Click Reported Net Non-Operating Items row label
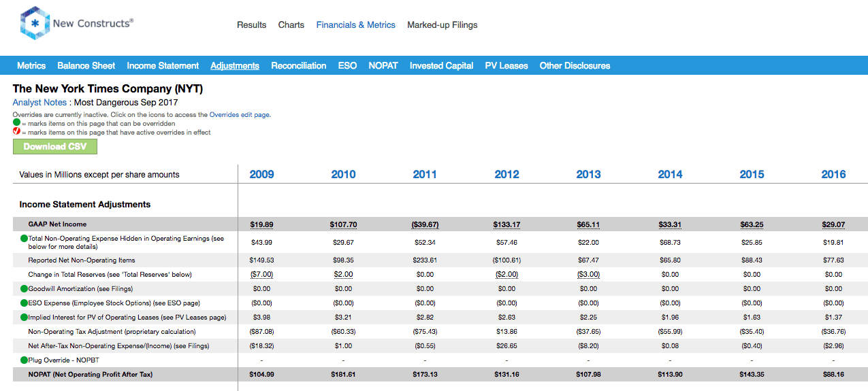The height and width of the screenshot is (391, 868). coord(82,260)
